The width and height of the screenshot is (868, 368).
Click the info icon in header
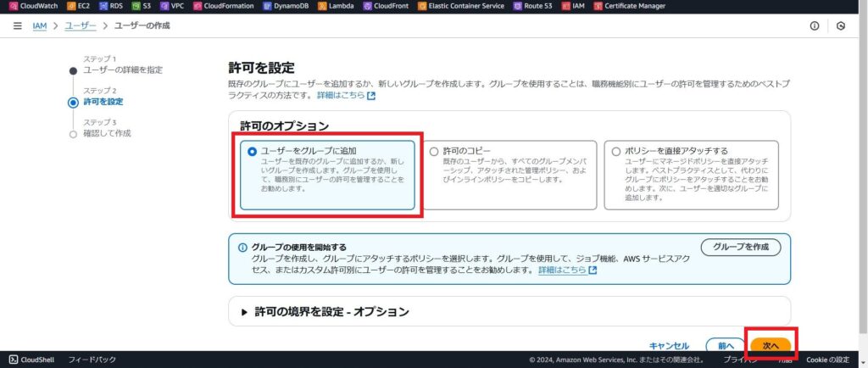(815, 26)
